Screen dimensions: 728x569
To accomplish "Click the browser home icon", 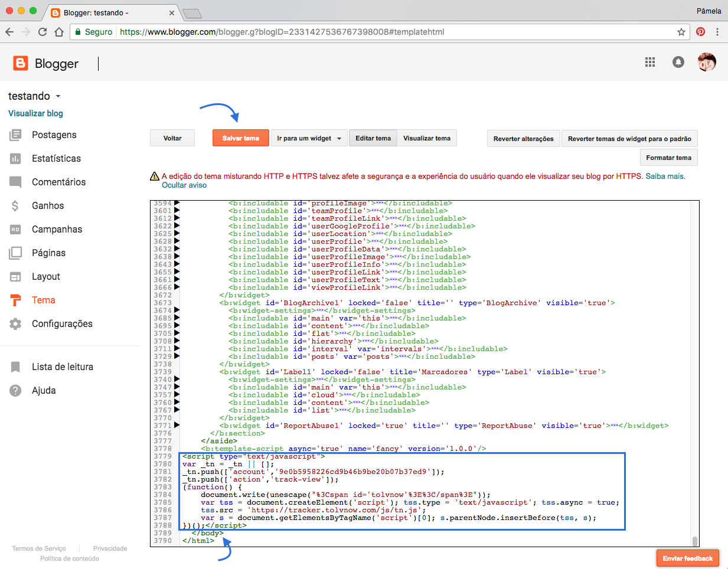I will click(x=59, y=32).
